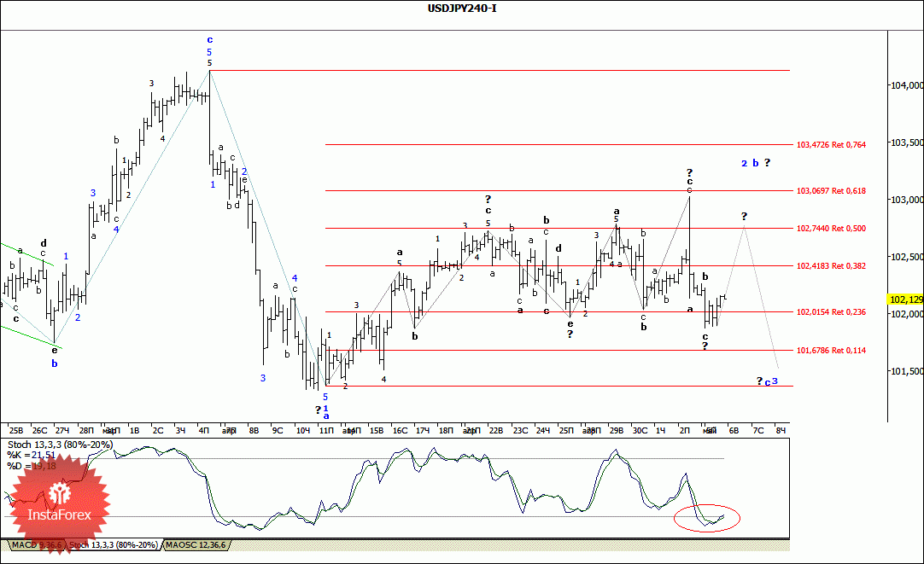Select the 29B date label

click(x=616, y=430)
